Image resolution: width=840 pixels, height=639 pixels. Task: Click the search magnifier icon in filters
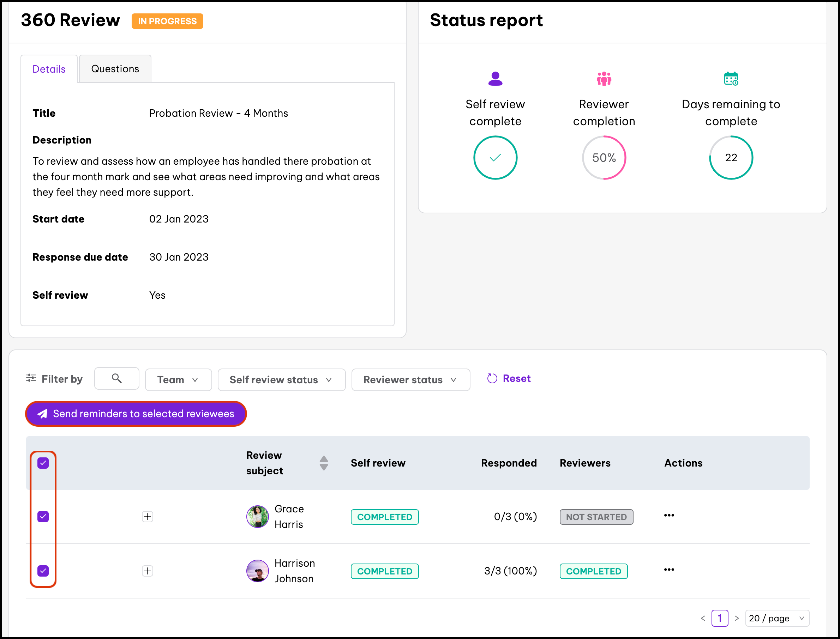click(116, 378)
